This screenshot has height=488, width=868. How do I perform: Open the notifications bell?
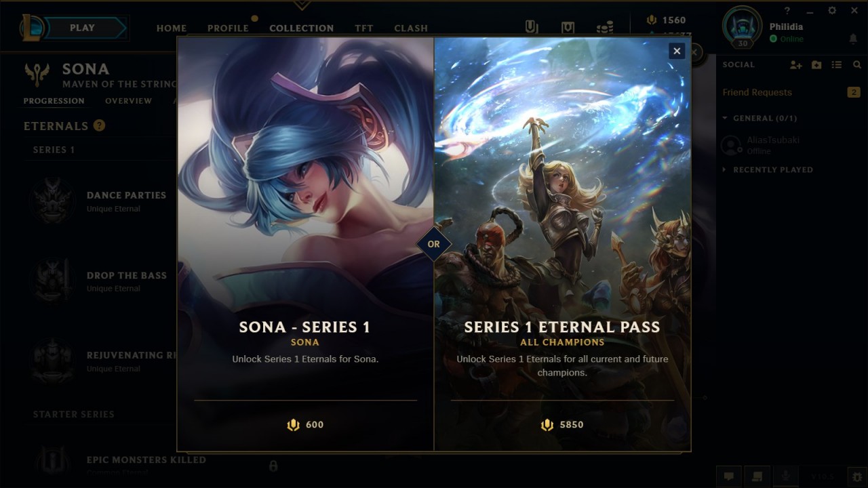853,39
